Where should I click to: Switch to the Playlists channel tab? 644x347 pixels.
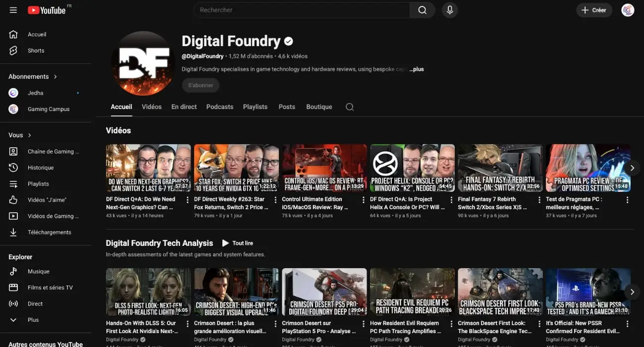(255, 107)
